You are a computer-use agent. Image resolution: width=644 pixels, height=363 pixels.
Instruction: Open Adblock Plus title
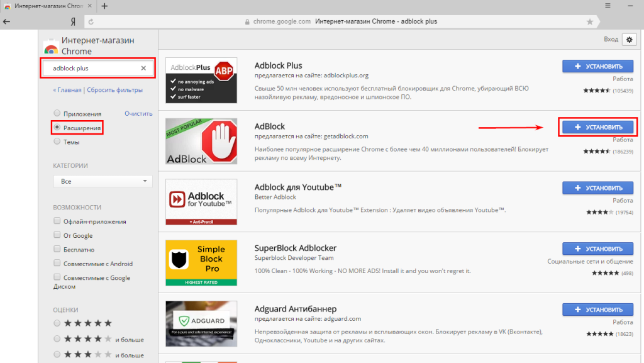click(278, 65)
